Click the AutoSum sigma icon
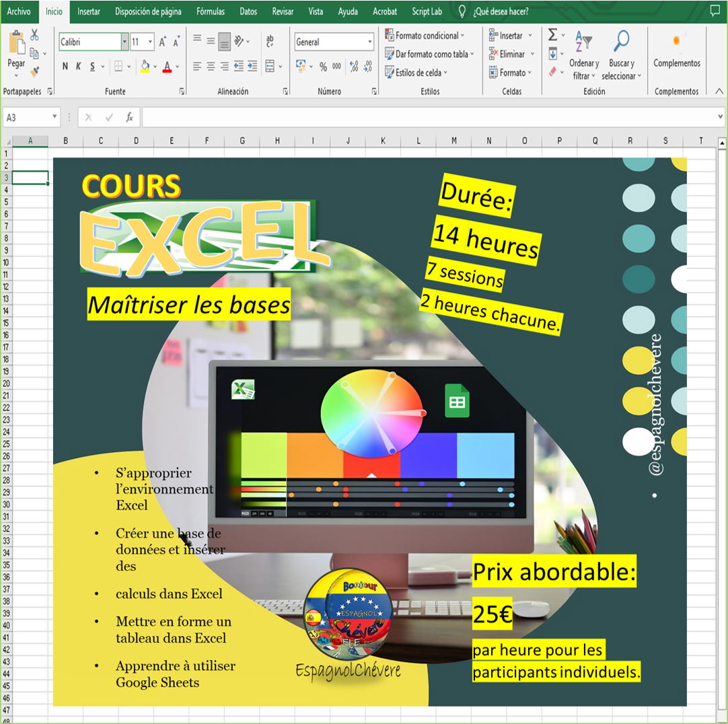Viewport: 728px width, 724px height. (x=552, y=35)
